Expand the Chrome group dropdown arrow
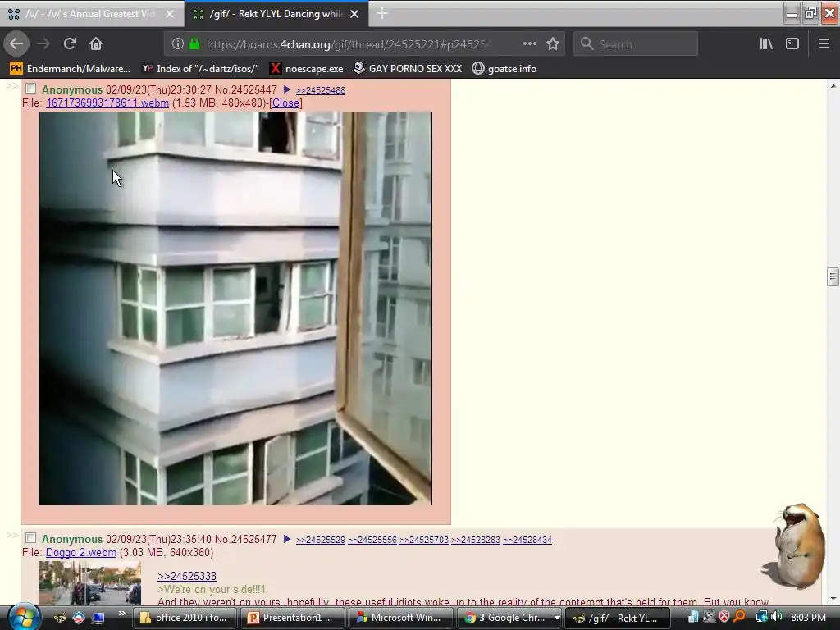Screen dimensions: 840x630 click(x=557, y=618)
